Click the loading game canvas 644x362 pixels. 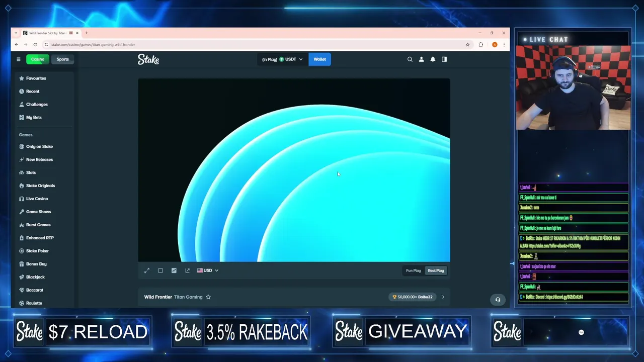[294, 170]
